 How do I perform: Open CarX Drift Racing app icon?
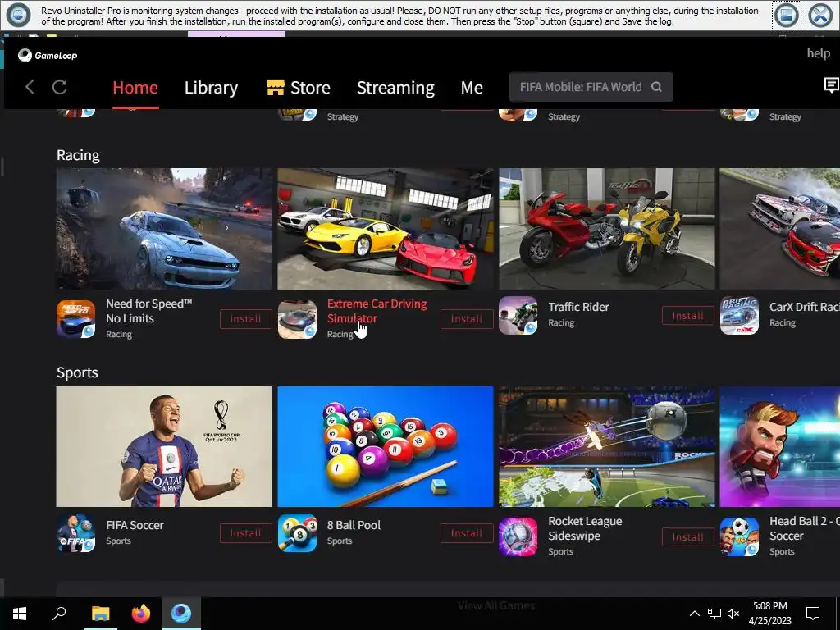click(739, 315)
